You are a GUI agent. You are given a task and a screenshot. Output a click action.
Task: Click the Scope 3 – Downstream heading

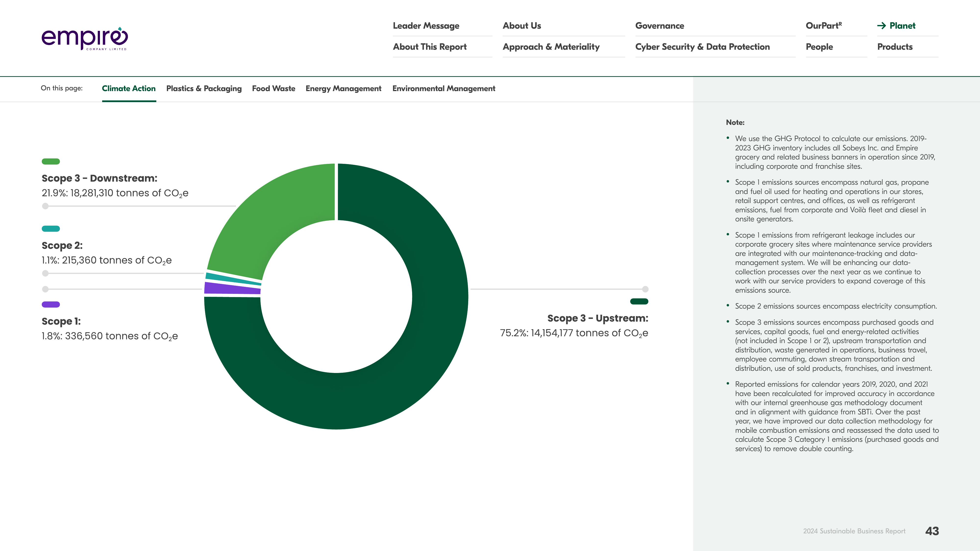coord(99,178)
